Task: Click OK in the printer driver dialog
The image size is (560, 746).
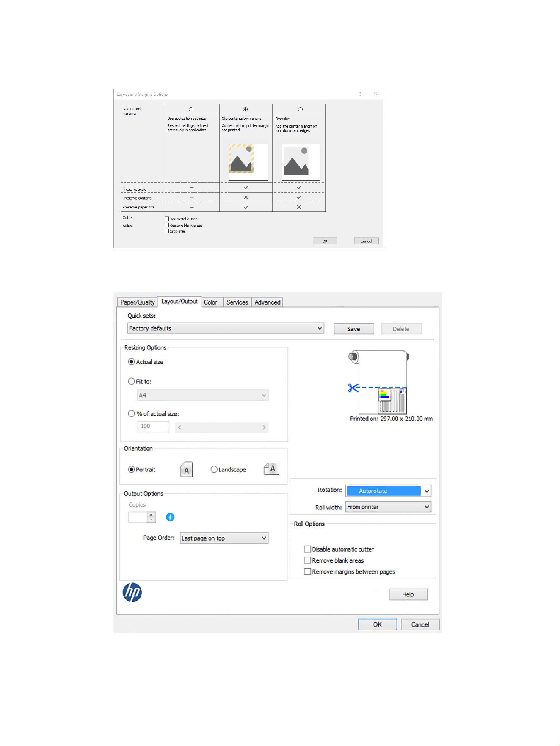Action: pyautogui.click(x=378, y=624)
